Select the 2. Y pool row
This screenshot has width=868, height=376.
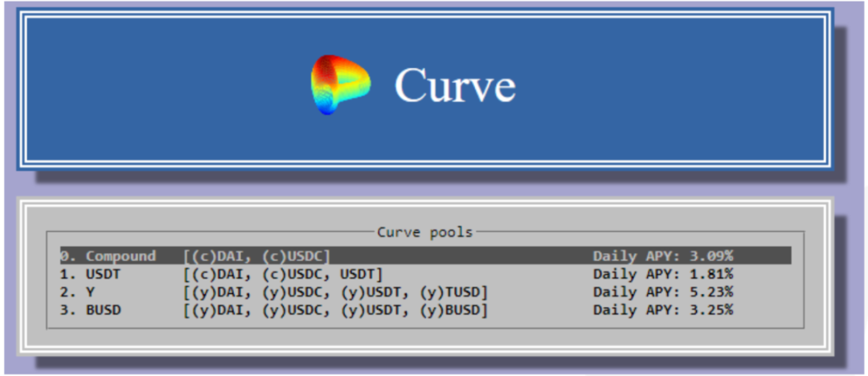[426, 292]
